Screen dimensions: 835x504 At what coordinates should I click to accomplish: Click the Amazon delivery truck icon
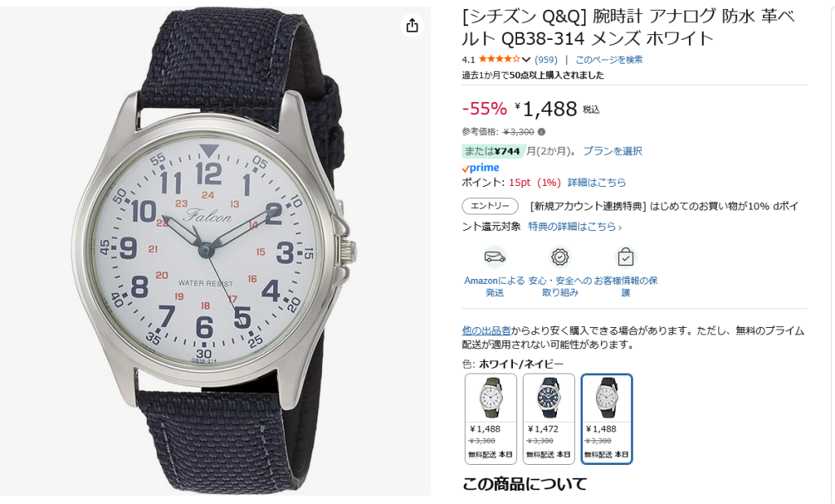point(494,258)
